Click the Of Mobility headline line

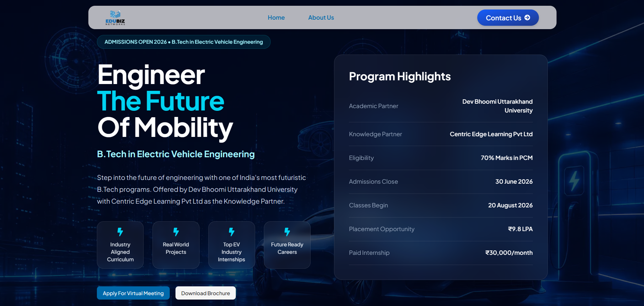tap(165, 128)
